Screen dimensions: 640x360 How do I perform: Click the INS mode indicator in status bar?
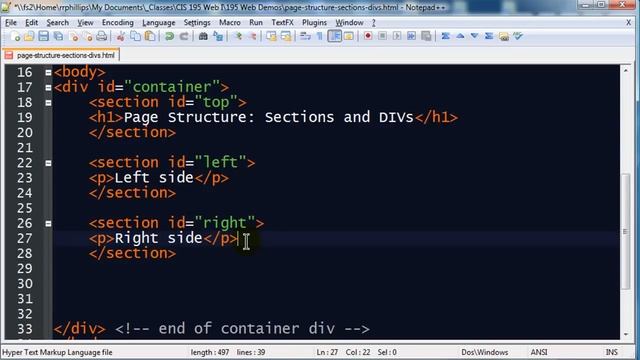pos(611,352)
